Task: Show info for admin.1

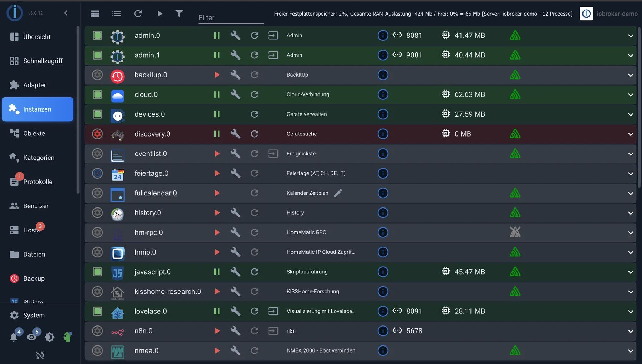Action: [x=383, y=55]
